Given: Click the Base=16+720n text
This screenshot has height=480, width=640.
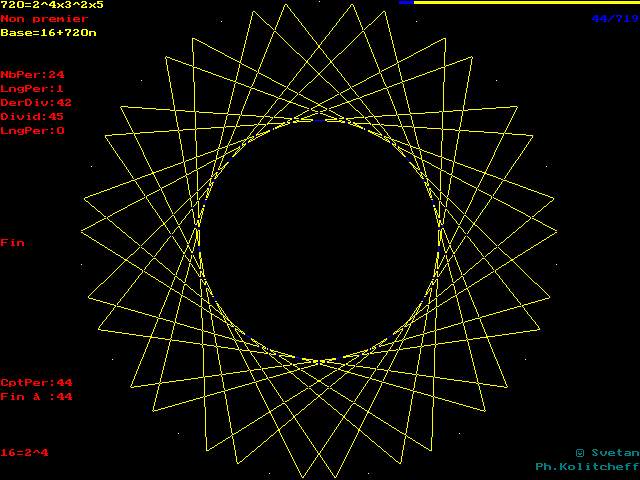Looking at the screenshot, I should click(x=48, y=32).
